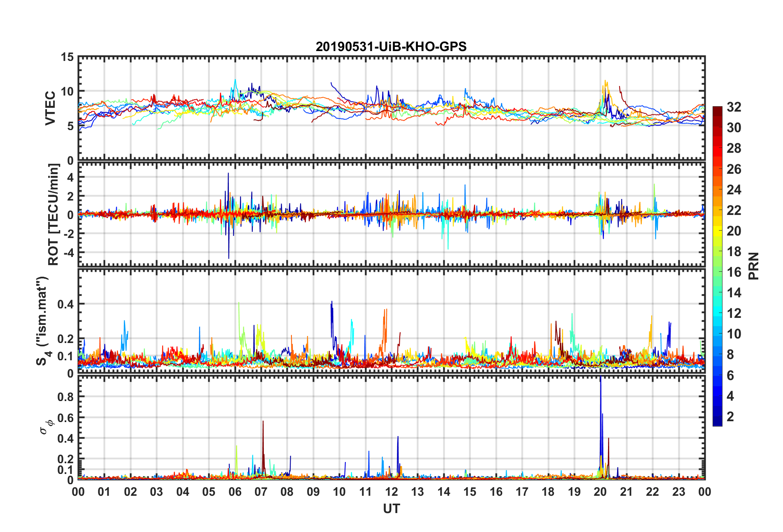This screenshot has width=783, height=532.
Task: Select the "PRN" colorbar label
Action: coord(754,266)
